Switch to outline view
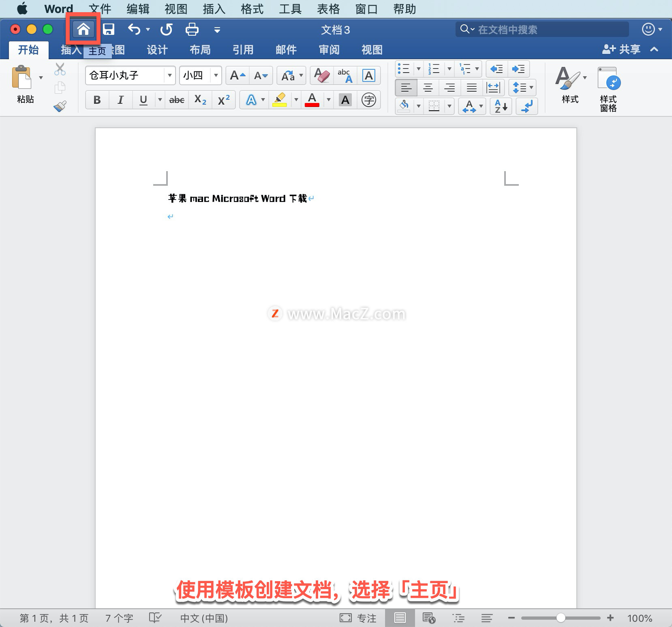Viewport: 672px width, 627px height. [458, 618]
